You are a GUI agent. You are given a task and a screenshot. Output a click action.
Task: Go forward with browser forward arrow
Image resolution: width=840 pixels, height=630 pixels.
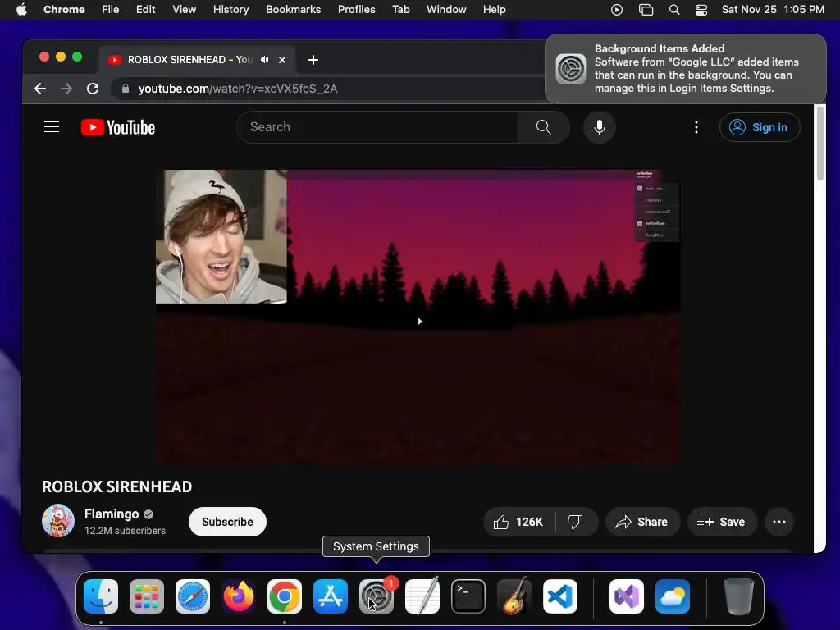pyautogui.click(x=66, y=89)
